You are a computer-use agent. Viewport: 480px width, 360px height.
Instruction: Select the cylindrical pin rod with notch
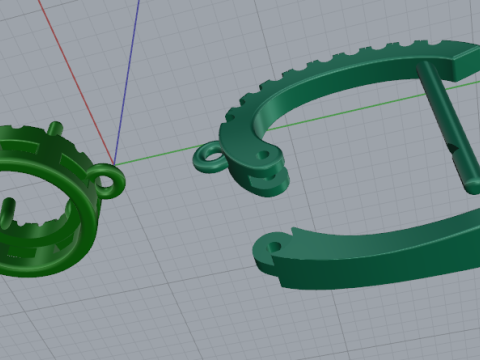[448, 127]
